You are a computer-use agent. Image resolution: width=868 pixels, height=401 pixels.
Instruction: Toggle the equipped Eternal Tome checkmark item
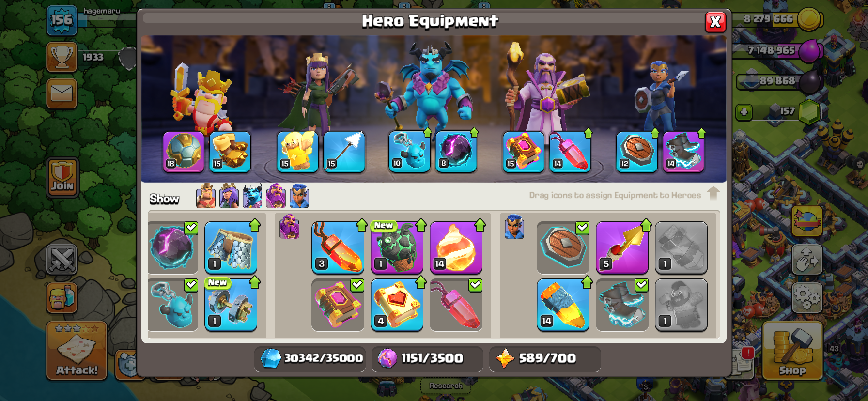point(338,305)
